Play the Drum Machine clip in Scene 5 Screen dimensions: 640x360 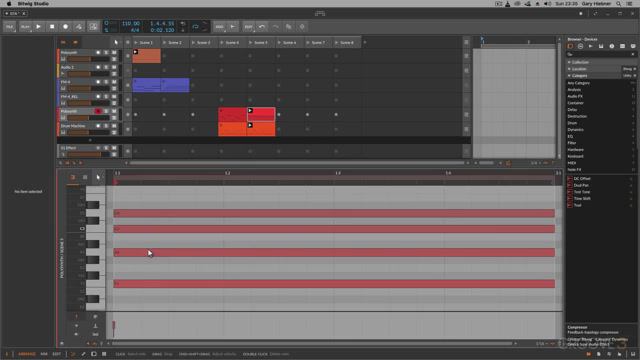tap(250, 125)
